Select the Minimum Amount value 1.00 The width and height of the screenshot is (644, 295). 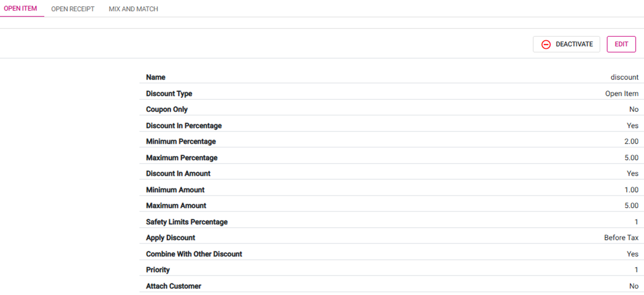coord(631,190)
